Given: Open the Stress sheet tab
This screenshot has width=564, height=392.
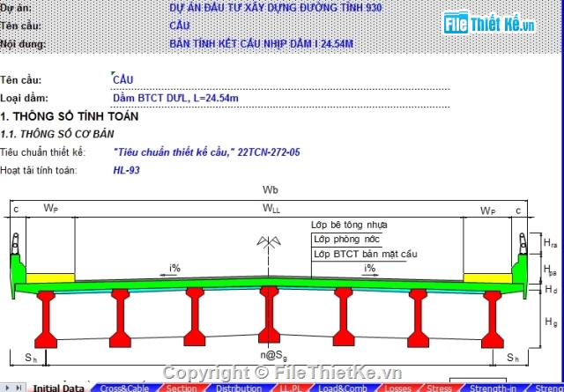Looking at the screenshot, I should [439, 388].
